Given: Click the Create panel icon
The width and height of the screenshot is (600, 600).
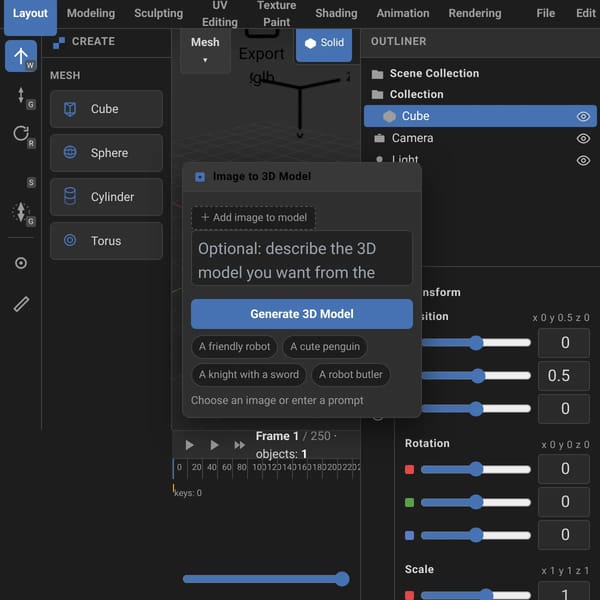Looking at the screenshot, I should click(59, 43).
